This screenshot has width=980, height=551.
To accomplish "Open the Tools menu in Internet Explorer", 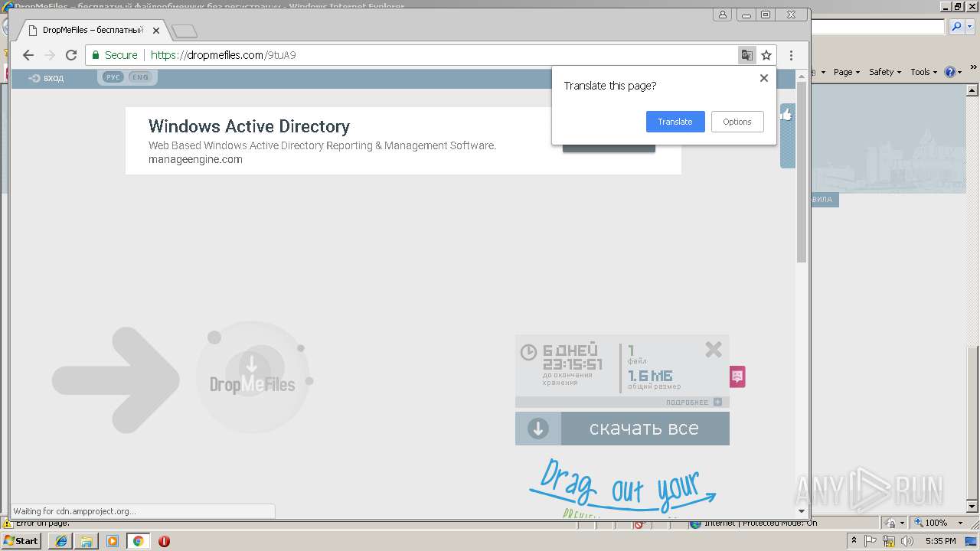I will pyautogui.click(x=923, y=72).
